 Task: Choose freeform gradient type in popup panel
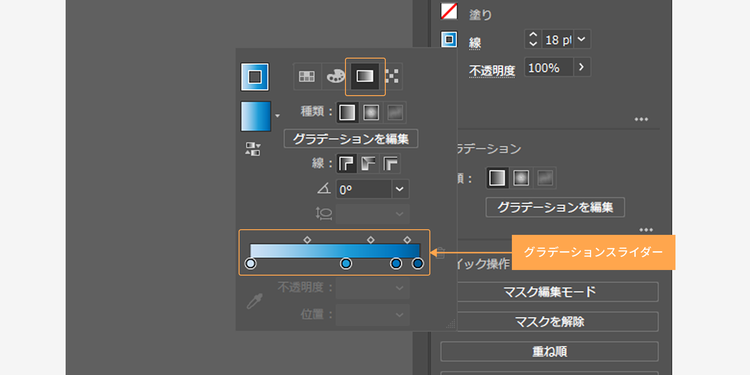(395, 112)
